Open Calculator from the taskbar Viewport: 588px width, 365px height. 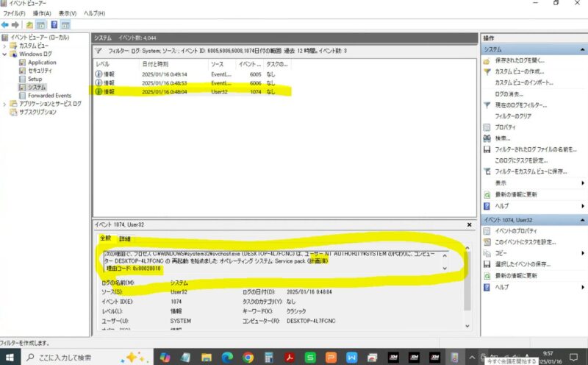(x=269, y=358)
